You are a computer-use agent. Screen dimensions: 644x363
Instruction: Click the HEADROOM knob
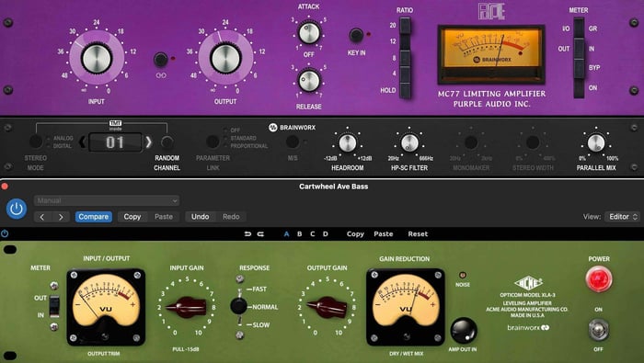(x=348, y=142)
